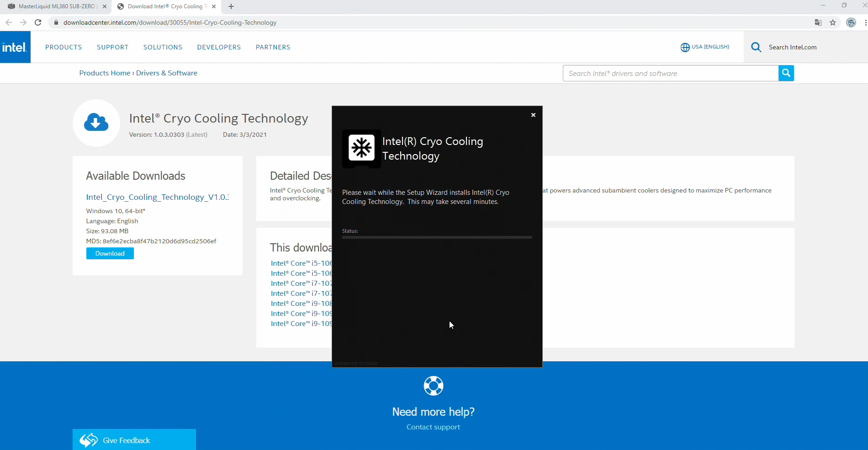Click the Search Intel drivers and software field

pyautogui.click(x=670, y=73)
